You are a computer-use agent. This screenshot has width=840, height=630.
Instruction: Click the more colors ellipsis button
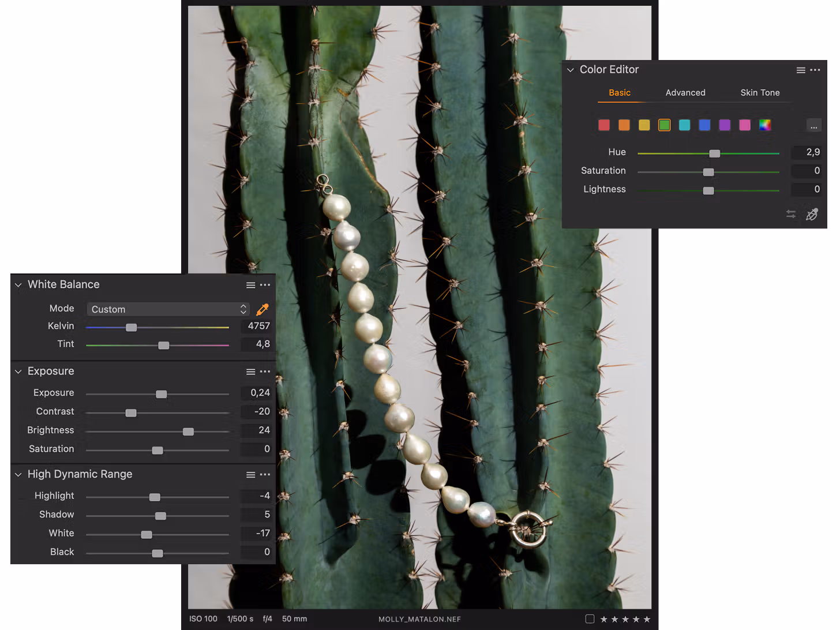813,126
